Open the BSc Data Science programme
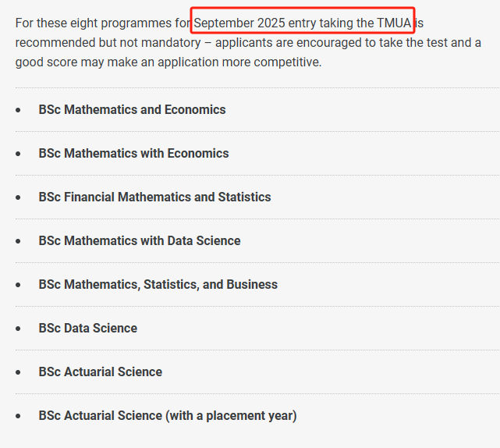 (87, 328)
